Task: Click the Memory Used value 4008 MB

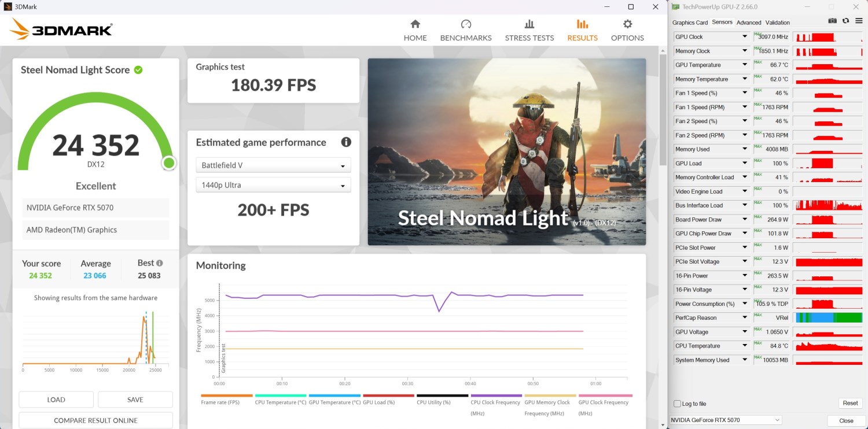Action: click(x=772, y=149)
